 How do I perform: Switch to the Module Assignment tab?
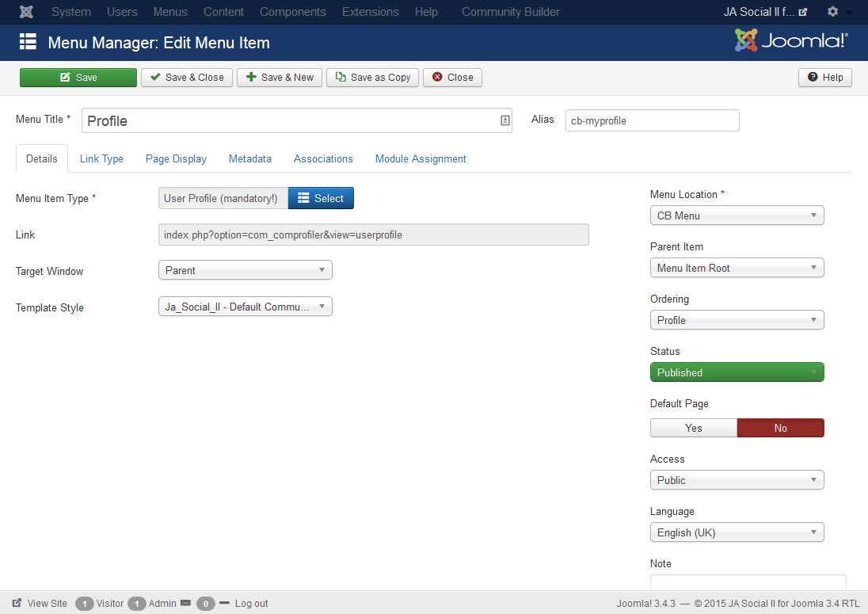click(421, 159)
